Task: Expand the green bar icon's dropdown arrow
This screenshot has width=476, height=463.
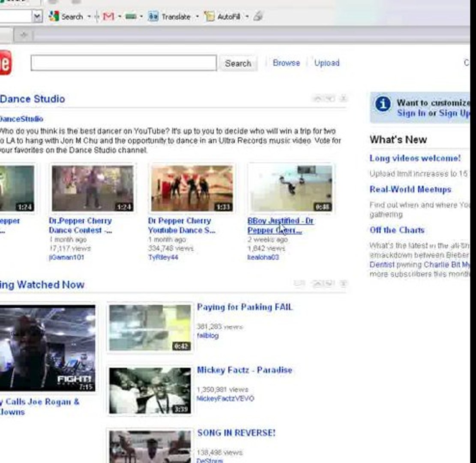Action: (x=141, y=17)
